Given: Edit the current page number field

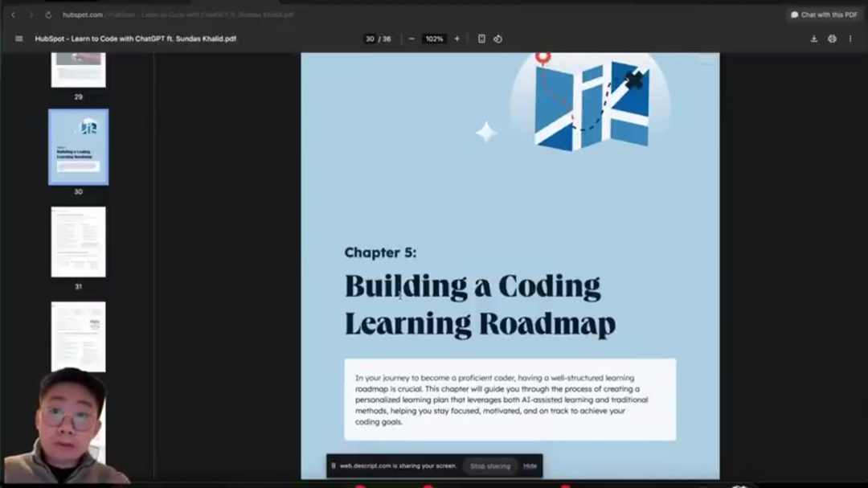Looking at the screenshot, I should pos(370,39).
